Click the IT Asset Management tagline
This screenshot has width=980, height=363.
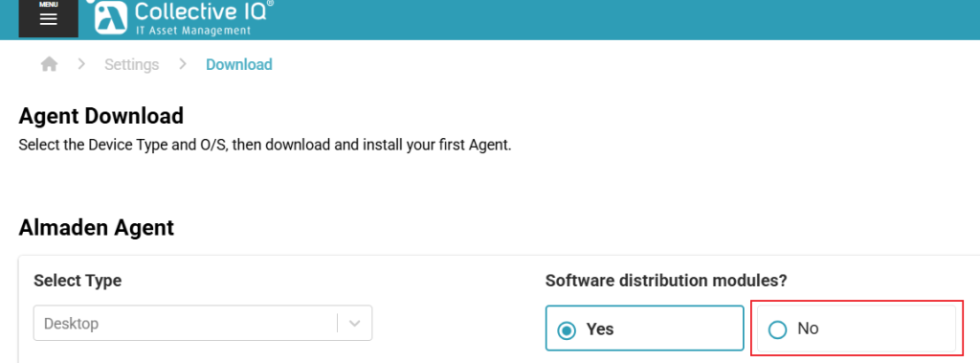coord(192,30)
